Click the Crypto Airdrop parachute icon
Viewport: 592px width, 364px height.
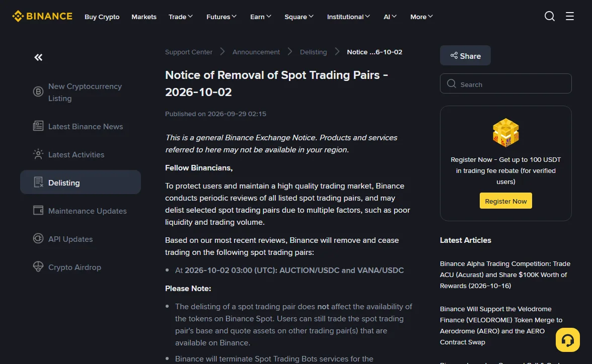[x=38, y=266]
